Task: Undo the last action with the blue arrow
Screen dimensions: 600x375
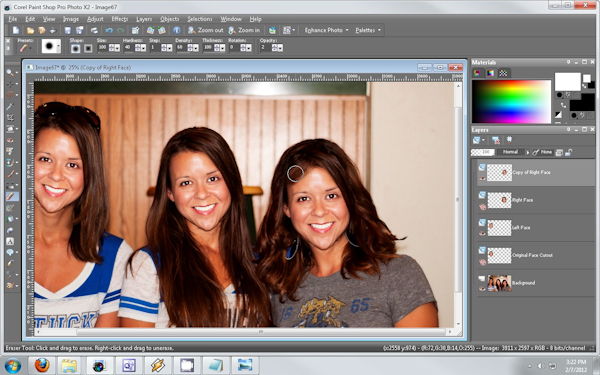Action: click(x=109, y=30)
